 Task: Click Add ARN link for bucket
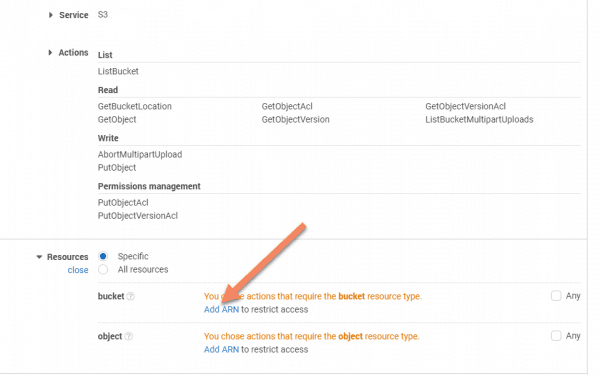[221, 309]
